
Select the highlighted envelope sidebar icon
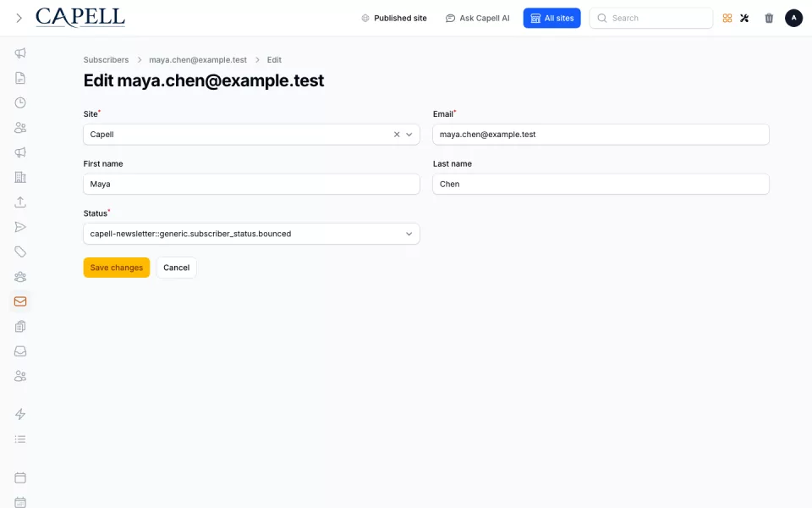click(20, 301)
